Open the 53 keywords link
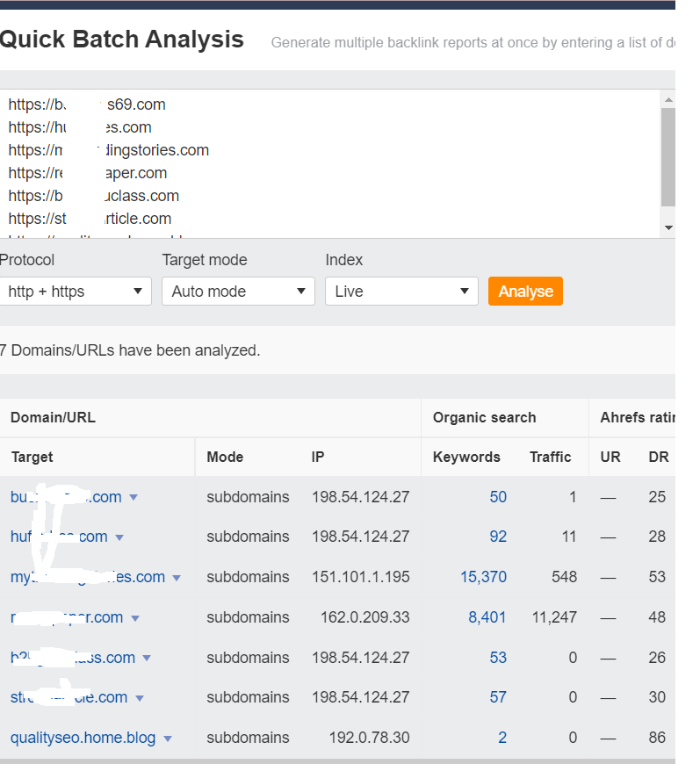The image size is (700, 764). click(x=498, y=658)
